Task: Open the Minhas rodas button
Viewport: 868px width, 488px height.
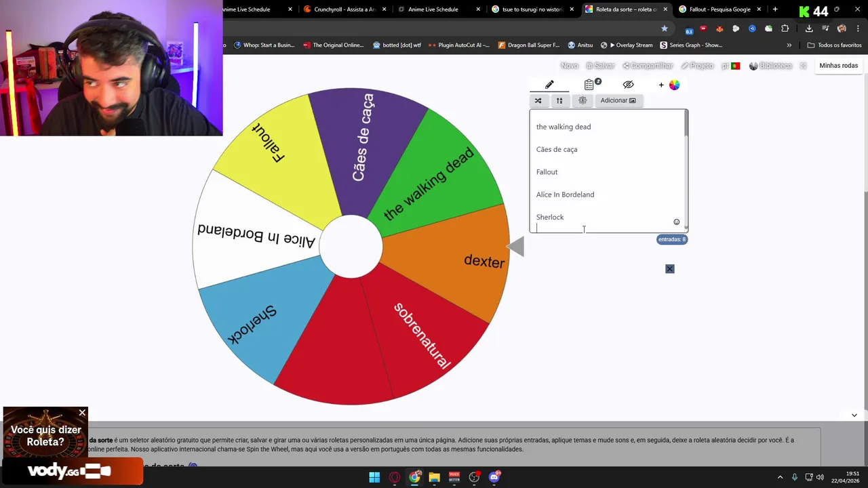Action: tap(838, 66)
